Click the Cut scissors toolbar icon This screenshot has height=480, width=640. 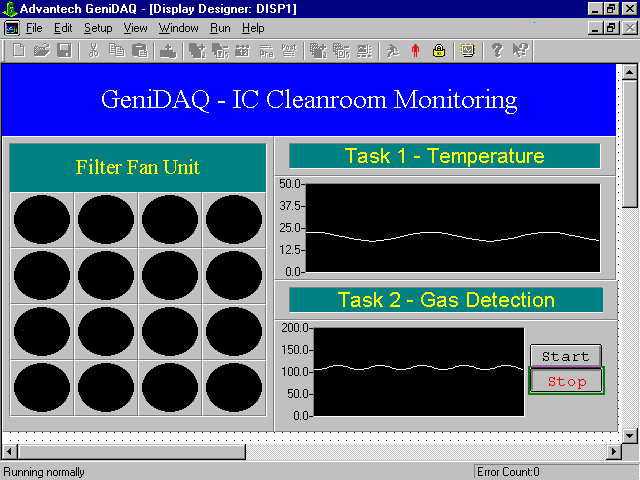(93, 50)
